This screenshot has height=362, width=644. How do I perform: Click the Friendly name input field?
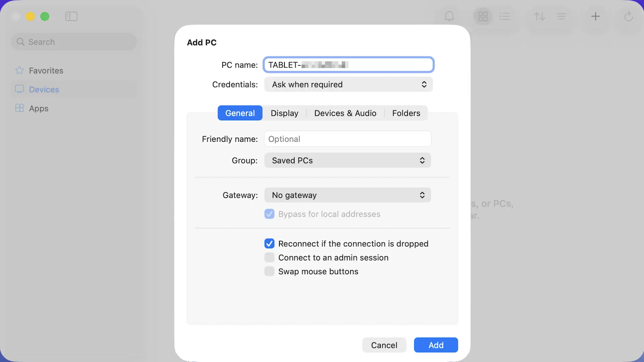347,139
